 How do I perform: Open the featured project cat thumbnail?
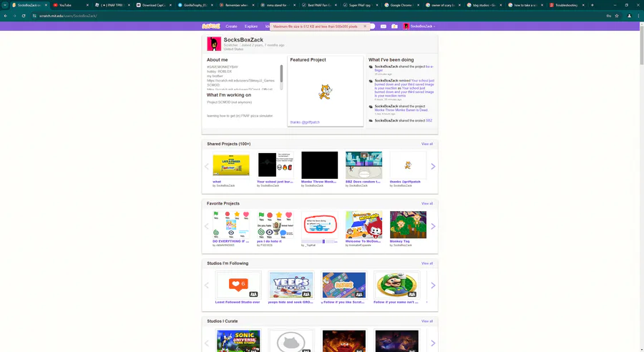click(x=326, y=91)
